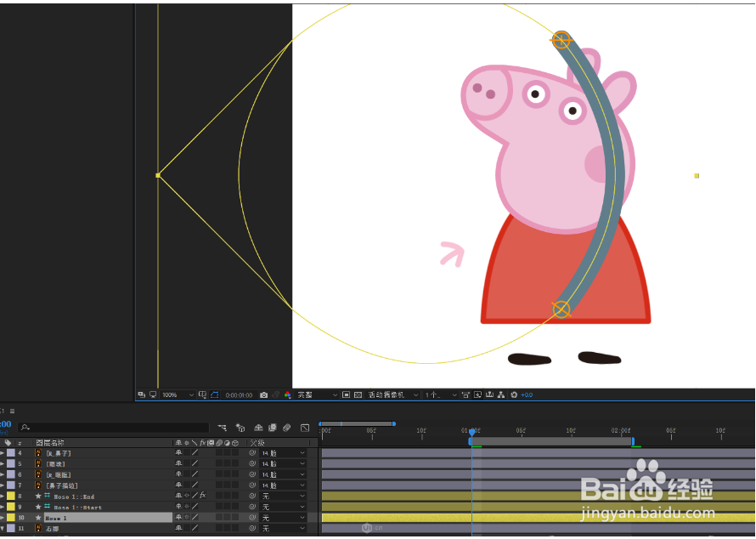Click the Hose 1 layer duration bar
Screen dimensions: 756x539
click(538, 517)
